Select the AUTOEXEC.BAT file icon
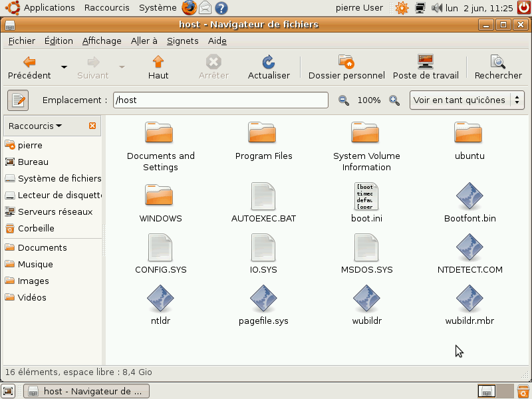Image resolution: width=532 pixels, height=399 pixels. click(x=263, y=196)
